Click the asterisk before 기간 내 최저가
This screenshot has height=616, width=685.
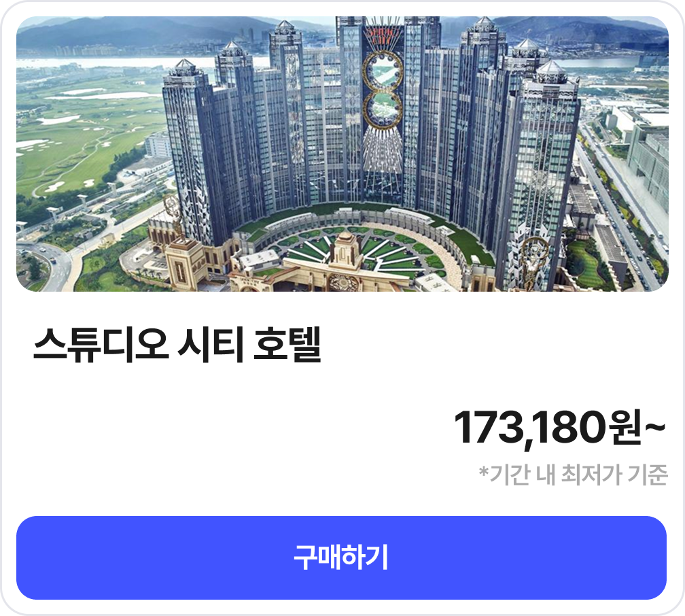pyautogui.click(x=484, y=471)
